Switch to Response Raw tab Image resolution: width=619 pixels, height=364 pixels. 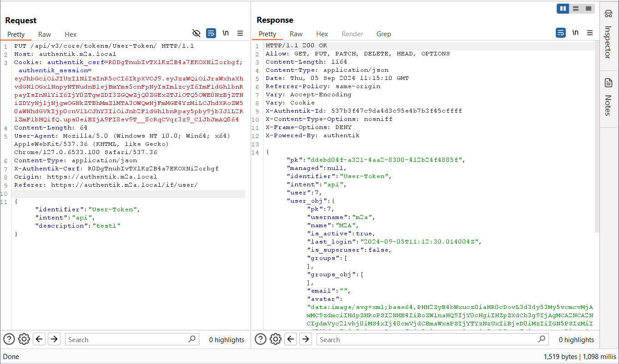296,34
